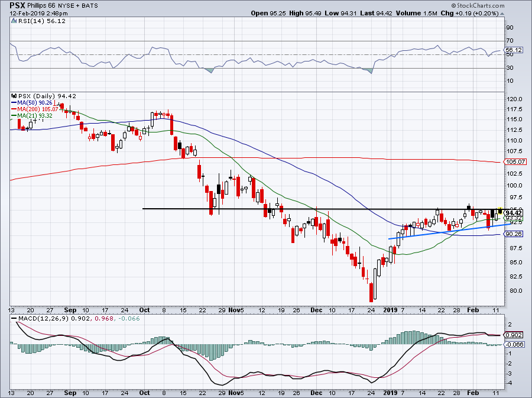Click "MACD(12,26,9) 0.902" legend label
The image size is (532, 398).
coord(54,319)
